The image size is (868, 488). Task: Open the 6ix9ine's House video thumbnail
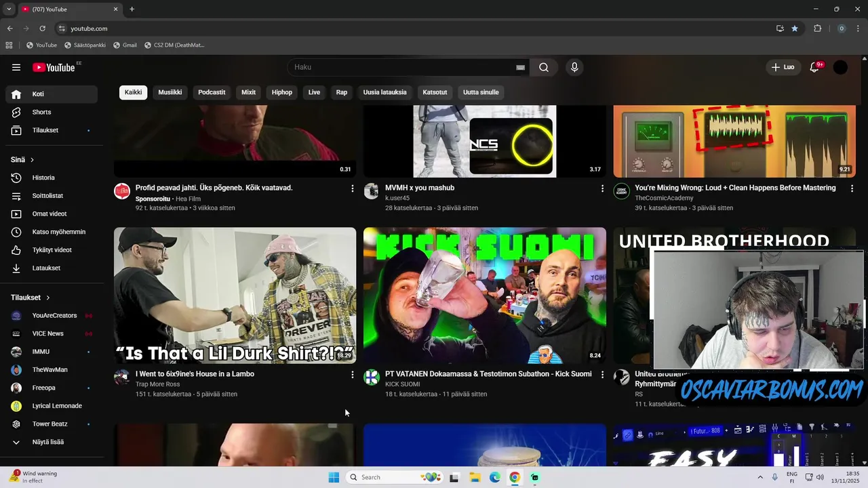tap(235, 296)
